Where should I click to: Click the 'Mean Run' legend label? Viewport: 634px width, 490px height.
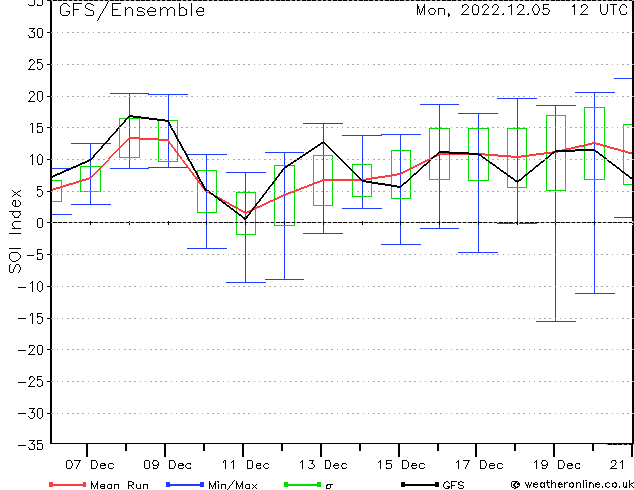click(120, 485)
